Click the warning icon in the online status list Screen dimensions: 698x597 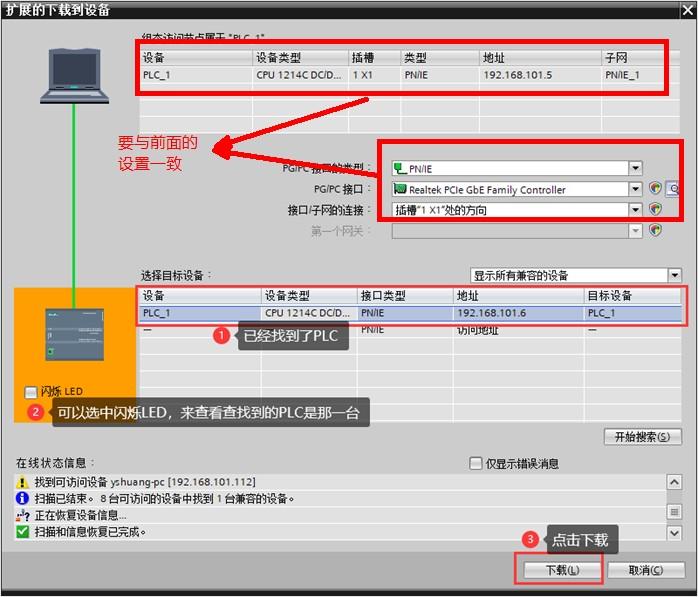click(23, 482)
